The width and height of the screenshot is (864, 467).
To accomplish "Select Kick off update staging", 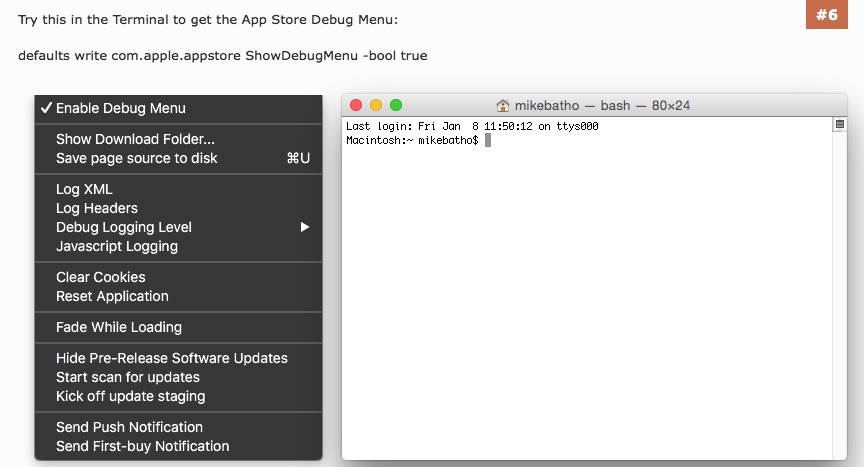I will pos(179,397).
